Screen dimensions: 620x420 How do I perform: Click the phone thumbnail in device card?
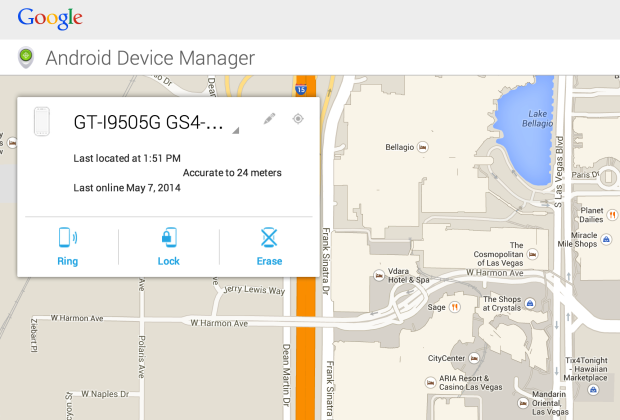42,121
